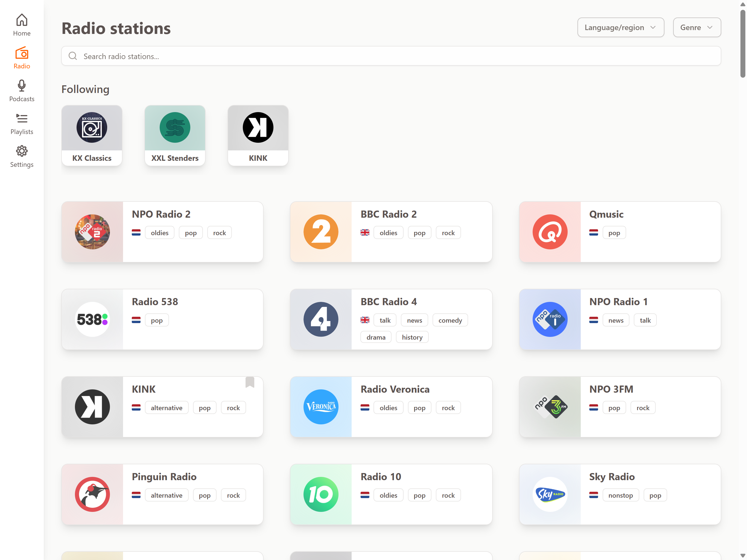Image resolution: width=747 pixels, height=560 pixels.
Task: Click the Dutch flag on NPO Radio 2
Action: tap(136, 233)
